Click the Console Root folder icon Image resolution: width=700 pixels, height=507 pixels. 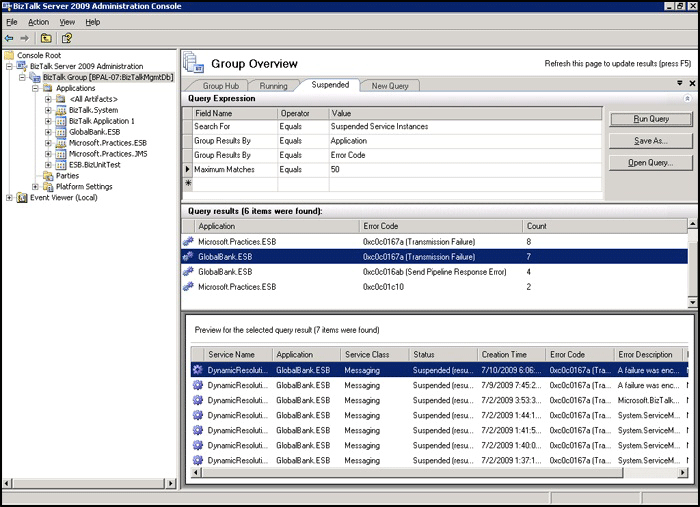tap(9, 55)
